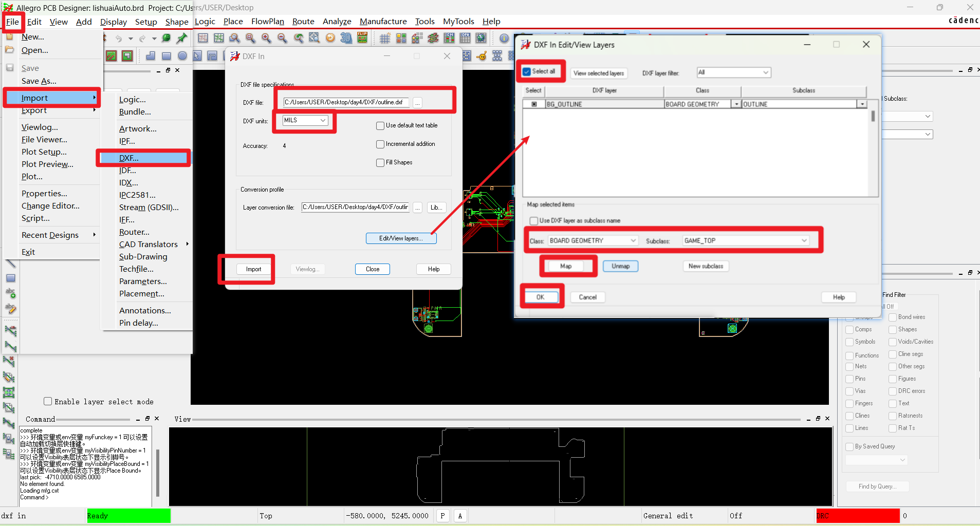Image resolution: width=980 pixels, height=526 pixels.
Task: Open the DXF layer filter All dropdown
Action: pyautogui.click(x=733, y=72)
